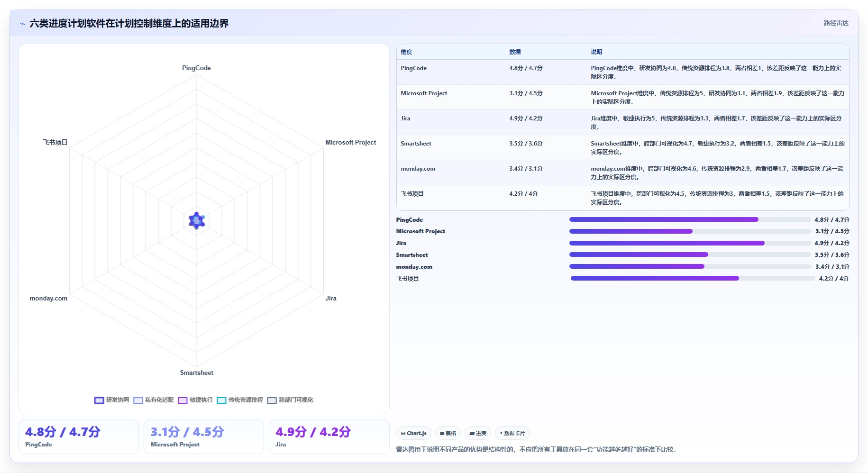Click the 数据 table column header

[x=515, y=52]
